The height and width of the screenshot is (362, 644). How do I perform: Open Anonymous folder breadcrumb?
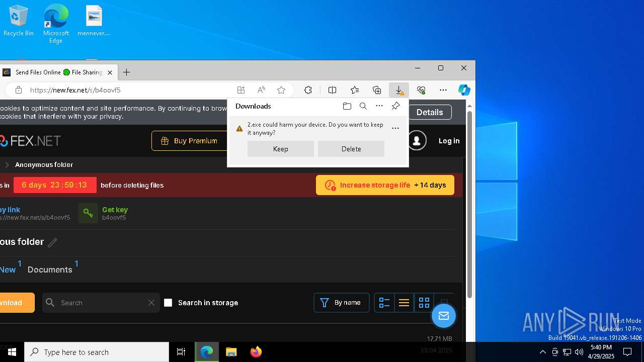pos(44,164)
